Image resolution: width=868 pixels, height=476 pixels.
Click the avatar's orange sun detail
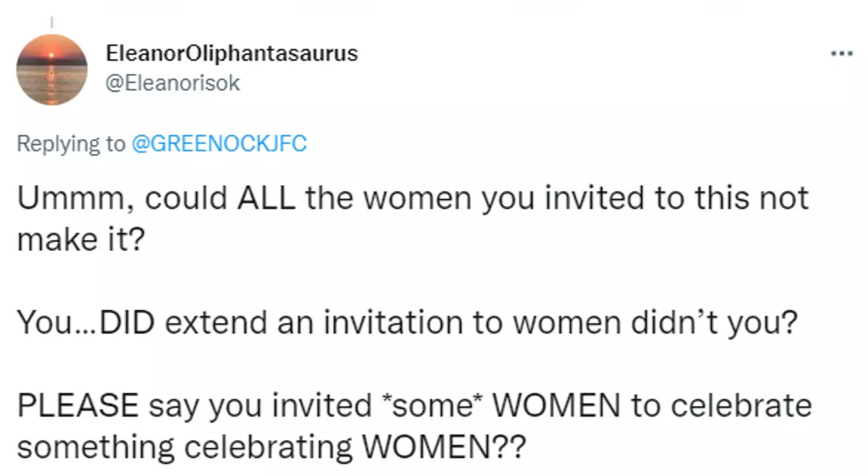click(x=52, y=54)
